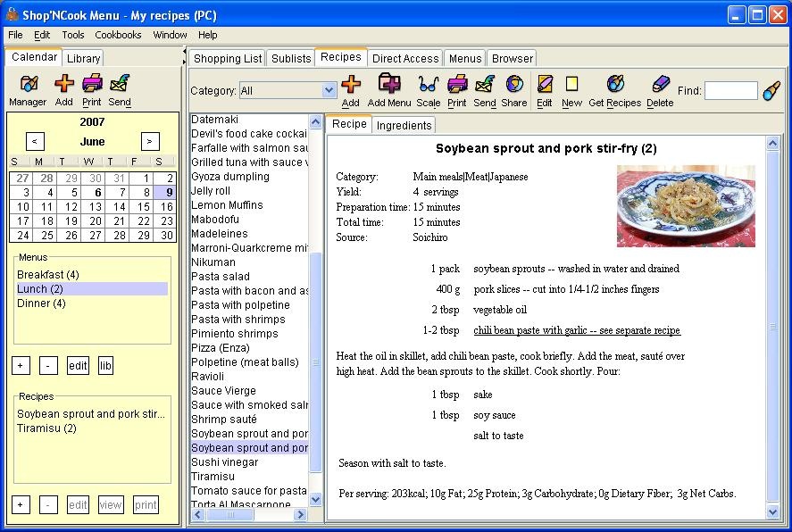Edit the recipe with the Edit icon
The image size is (792, 532).
545,84
